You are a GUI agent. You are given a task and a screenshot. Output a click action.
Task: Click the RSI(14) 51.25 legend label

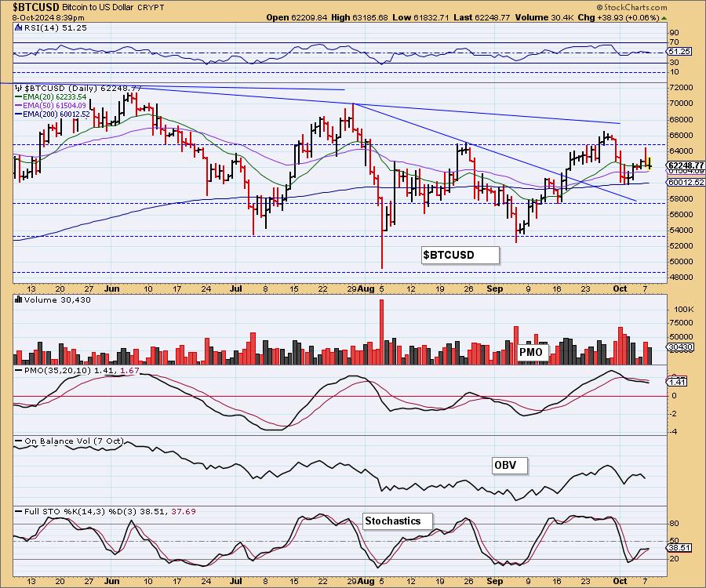(x=55, y=27)
